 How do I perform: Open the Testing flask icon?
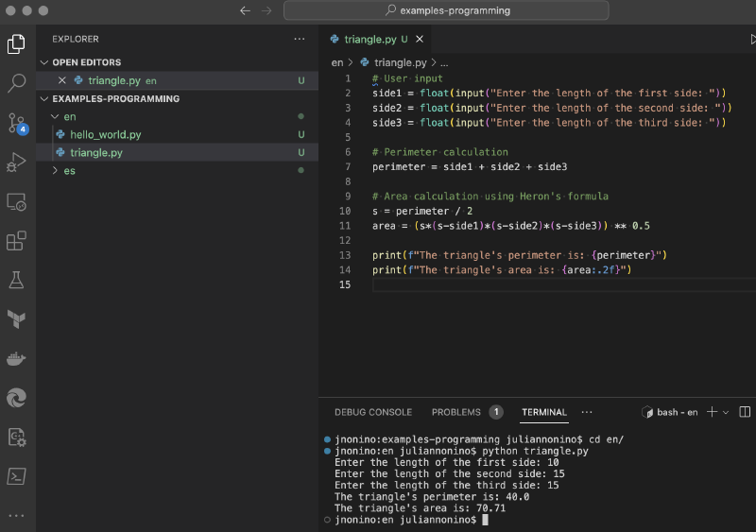tap(16, 280)
